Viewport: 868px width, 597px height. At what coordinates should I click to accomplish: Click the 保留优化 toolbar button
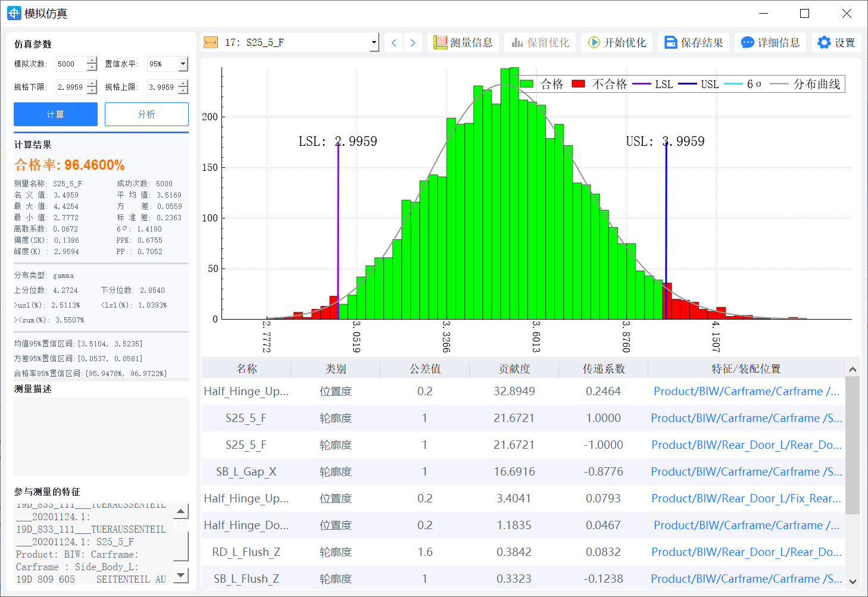(x=540, y=43)
